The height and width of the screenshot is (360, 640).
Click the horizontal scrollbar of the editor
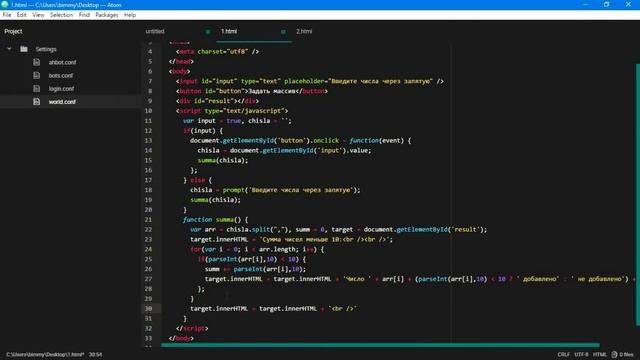[380, 345]
